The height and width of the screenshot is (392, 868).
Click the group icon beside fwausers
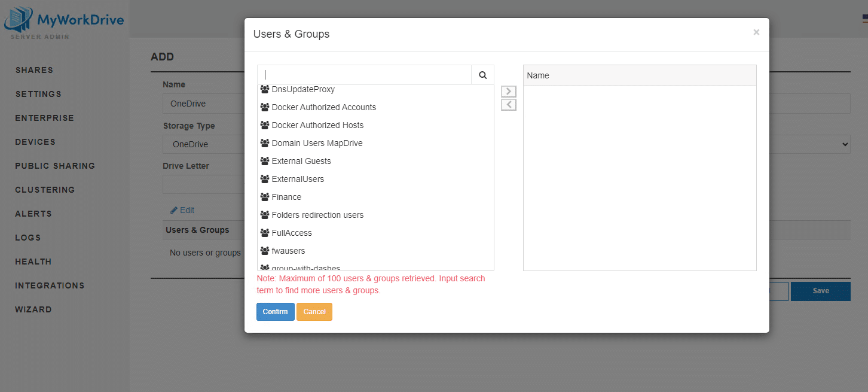[264, 250]
